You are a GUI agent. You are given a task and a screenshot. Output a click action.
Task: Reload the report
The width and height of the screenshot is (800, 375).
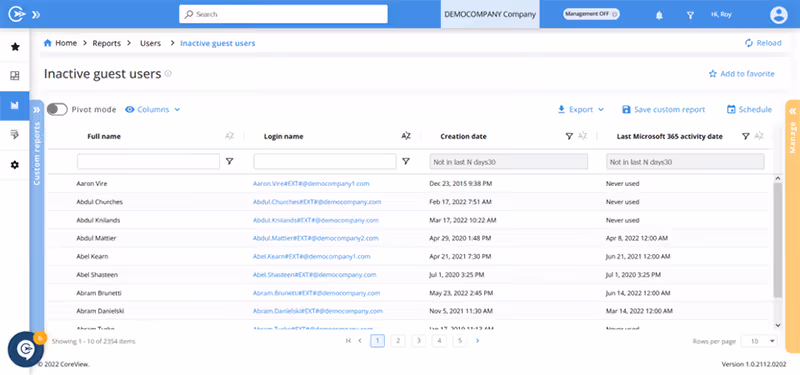[763, 43]
